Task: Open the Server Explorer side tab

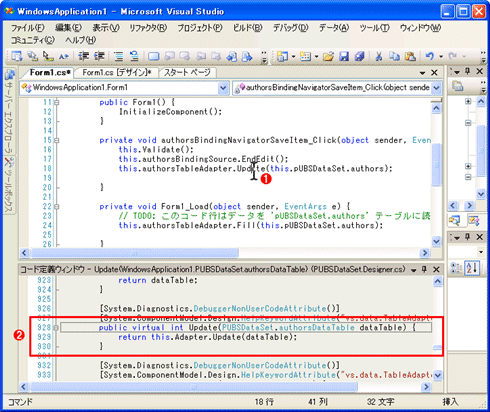Action: (8, 112)
